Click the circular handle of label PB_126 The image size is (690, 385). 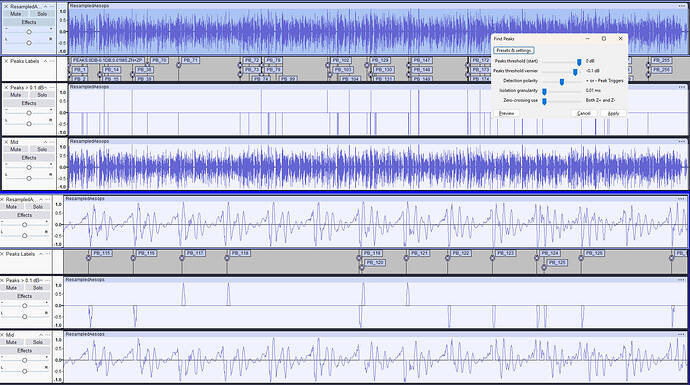[581, 258]
